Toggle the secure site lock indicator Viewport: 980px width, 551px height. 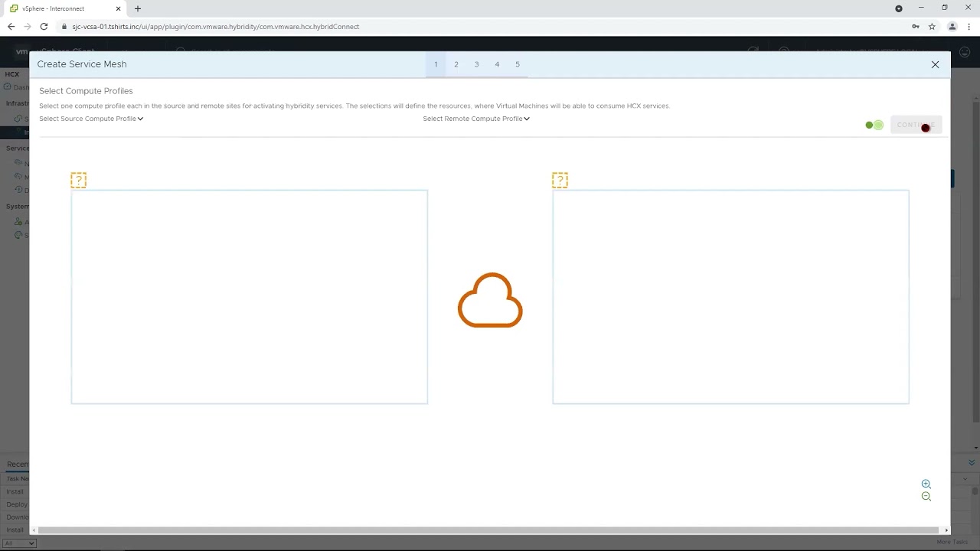pos(64,26)
